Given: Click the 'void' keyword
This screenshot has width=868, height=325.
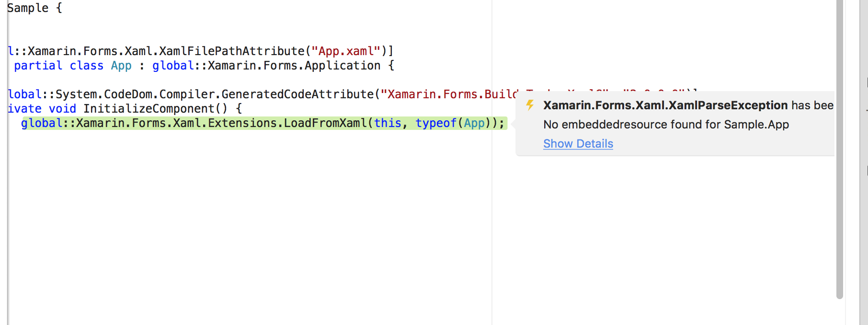Looking at the screenshot, I should [62, 109].
